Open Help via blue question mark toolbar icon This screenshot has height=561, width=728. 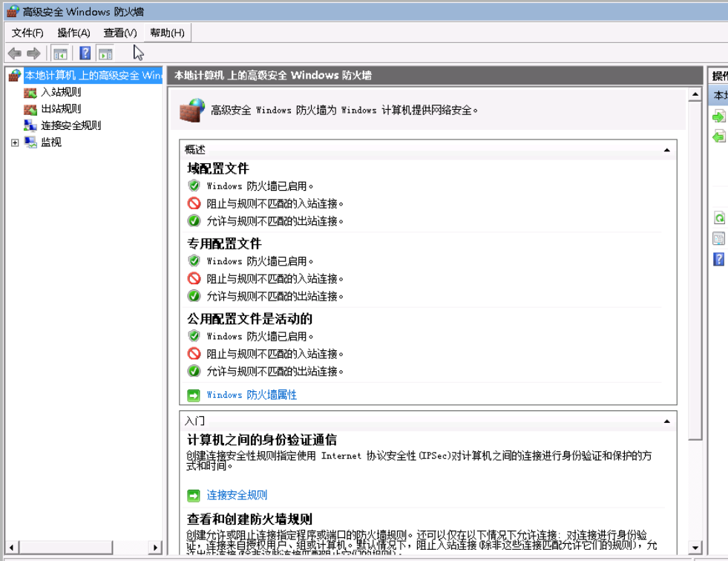coord(85,53)
